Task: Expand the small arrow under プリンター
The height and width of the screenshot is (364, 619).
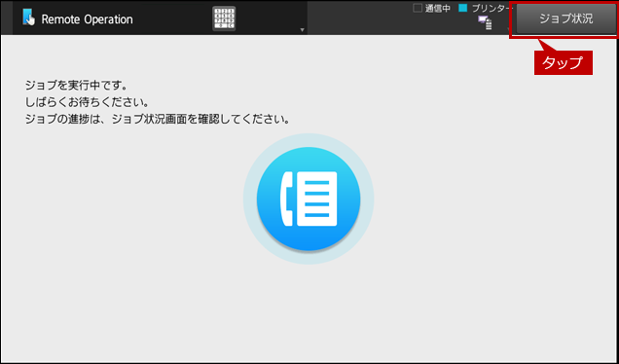Action: pyautogui.click(x=508, y=29)
